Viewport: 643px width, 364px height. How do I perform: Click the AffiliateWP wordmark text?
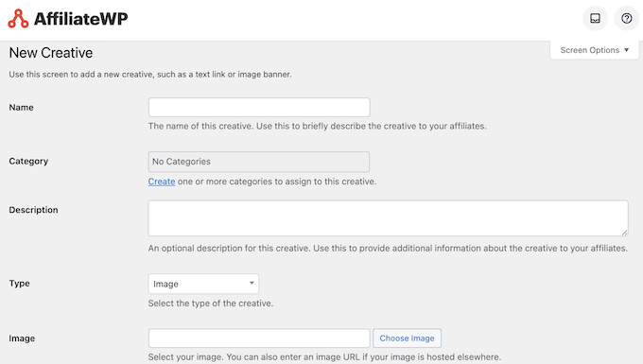click(80, 19)
